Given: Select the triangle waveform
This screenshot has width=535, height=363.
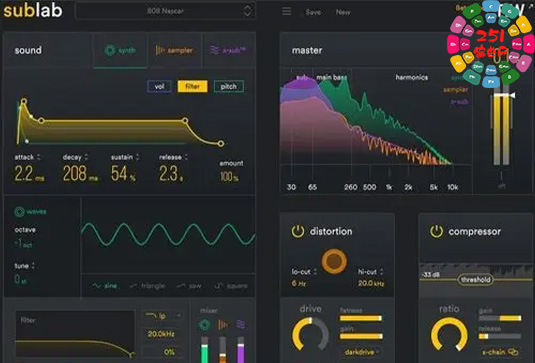Looking at the screenshot, I should click(x=147, y=286).
